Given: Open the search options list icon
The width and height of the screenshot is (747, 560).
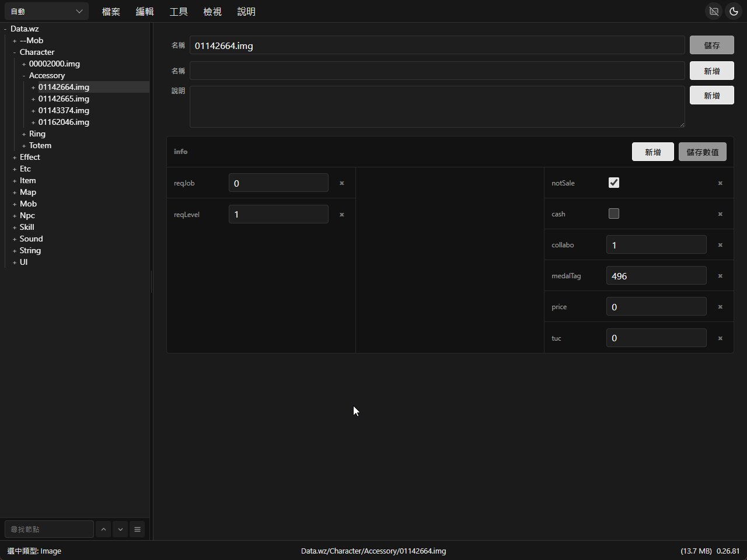Looking at the screenshot, I should point(137,529).
